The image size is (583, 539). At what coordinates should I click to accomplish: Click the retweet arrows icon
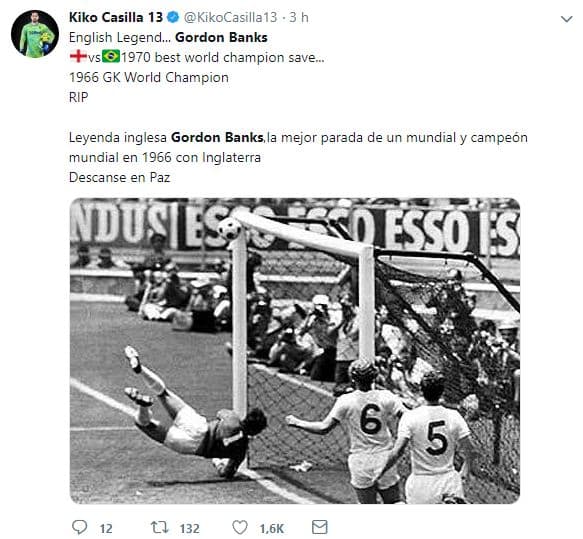pos(160,527)
